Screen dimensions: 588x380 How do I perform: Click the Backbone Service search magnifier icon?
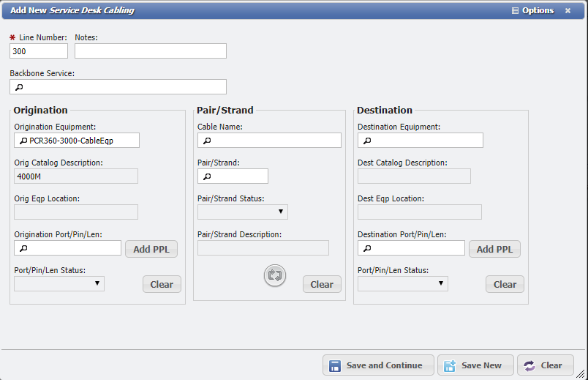tap(20, 87)
